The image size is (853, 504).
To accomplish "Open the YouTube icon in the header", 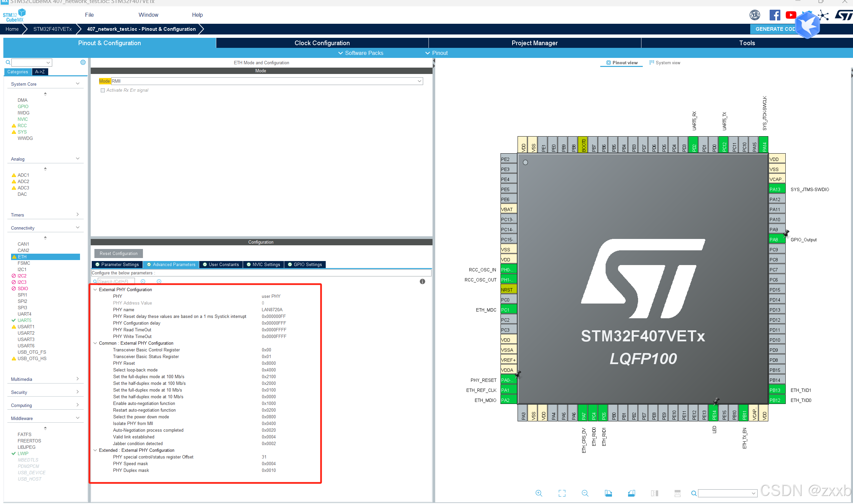I will [791, 15].
